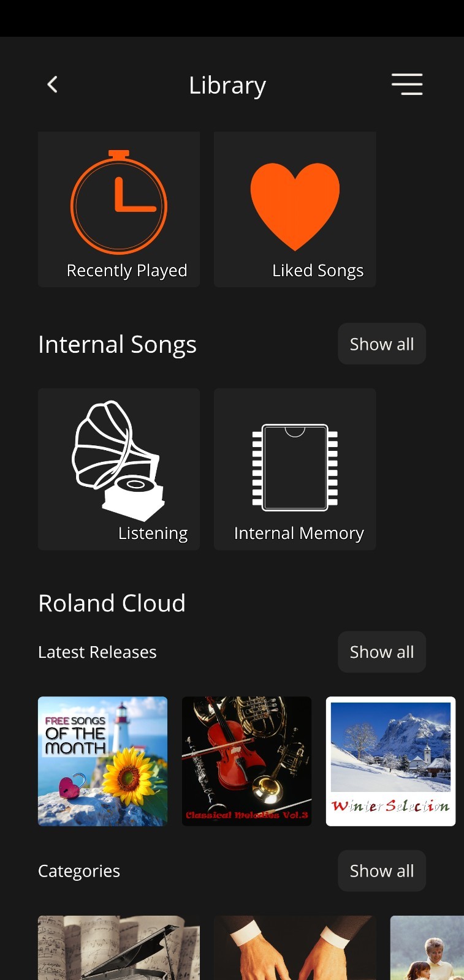This screenshot has width=464, height=980.
Task: Open the Recently Played stopwatch tile
Action: (119, 209)
